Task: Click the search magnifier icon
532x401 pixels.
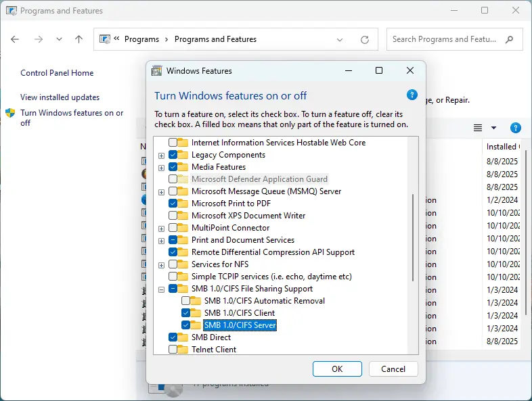Action: click(509, 39)
